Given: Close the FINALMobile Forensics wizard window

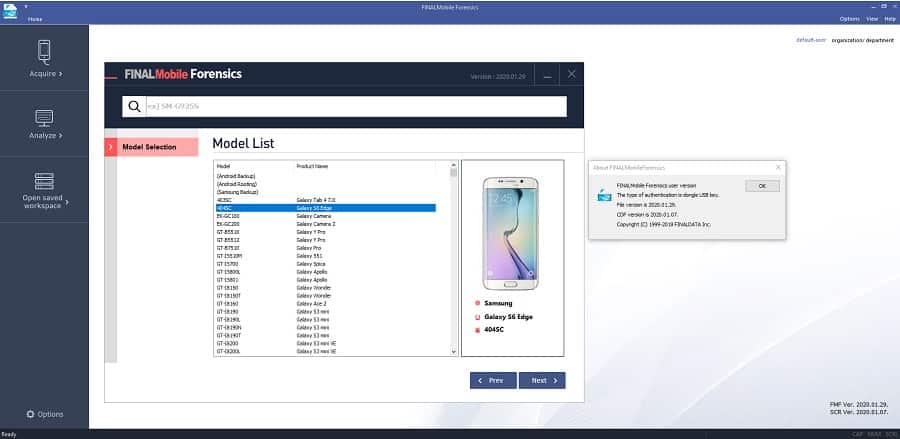Looking at the screenshot, I should tap(571, 74).
